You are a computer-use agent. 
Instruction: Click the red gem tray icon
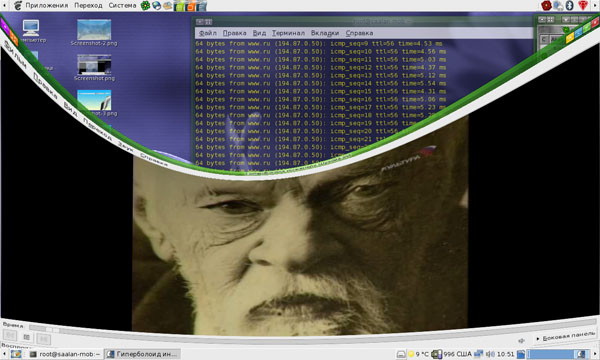583,5
